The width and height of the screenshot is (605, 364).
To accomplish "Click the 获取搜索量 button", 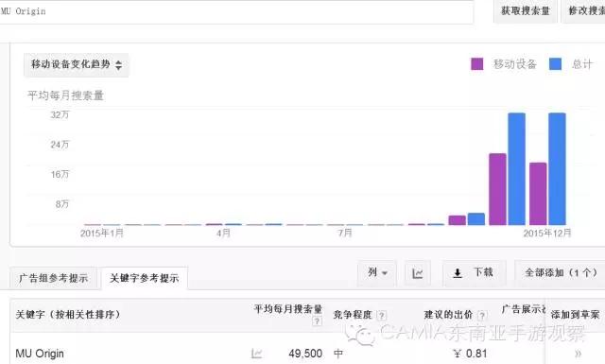I will 526,11.
